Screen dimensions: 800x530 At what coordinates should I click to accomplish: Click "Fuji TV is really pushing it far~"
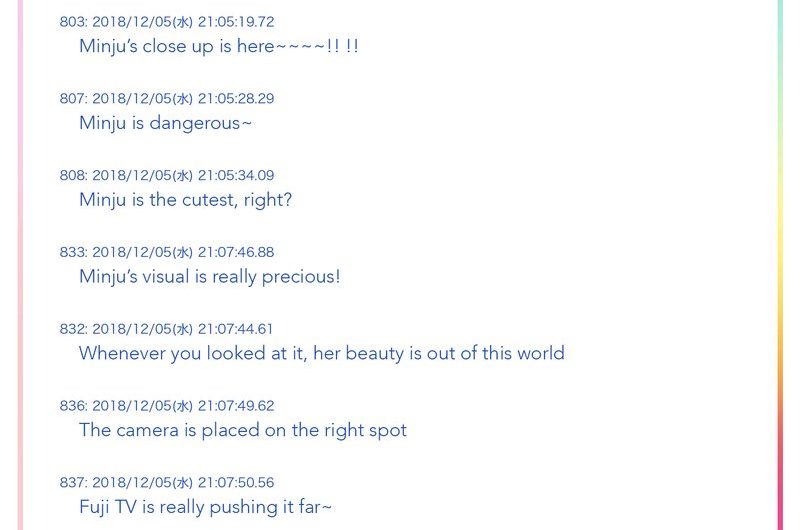(206, 507)
